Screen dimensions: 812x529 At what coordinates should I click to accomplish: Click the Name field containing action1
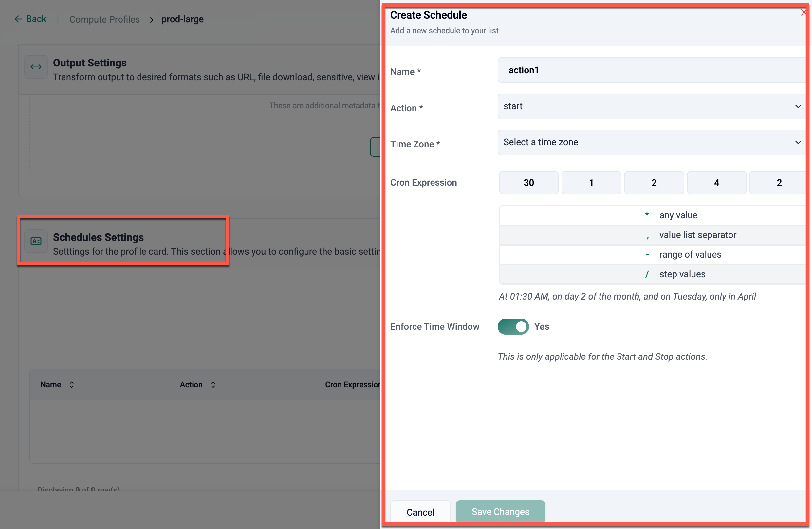648,70
